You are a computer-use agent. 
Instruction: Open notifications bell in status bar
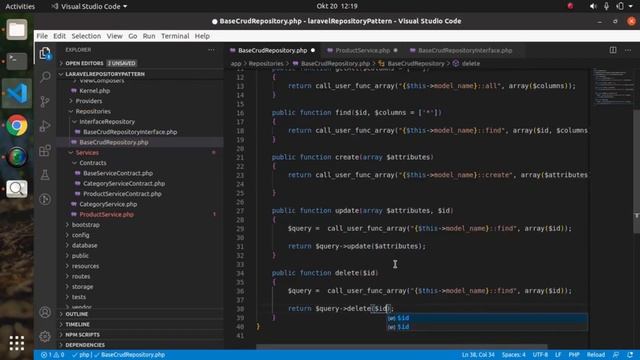630,355
